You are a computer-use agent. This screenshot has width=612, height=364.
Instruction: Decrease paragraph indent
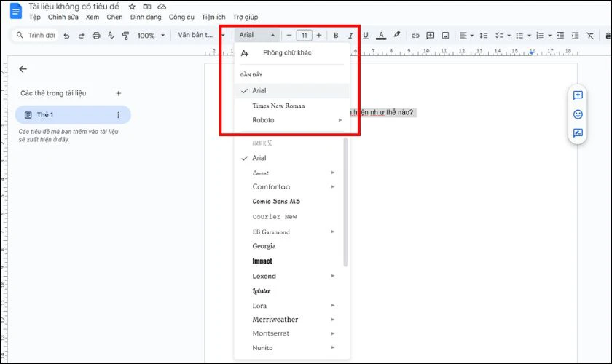coord(560,36)
